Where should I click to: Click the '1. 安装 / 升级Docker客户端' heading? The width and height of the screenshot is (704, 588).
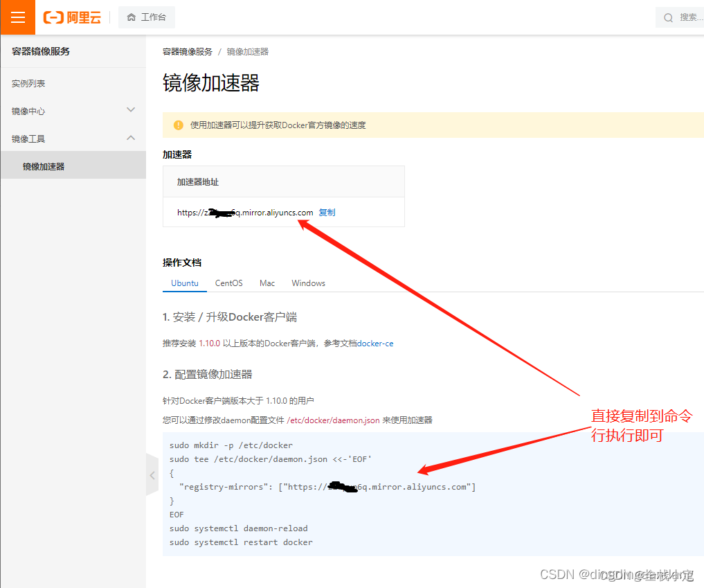tap(230, 317)
